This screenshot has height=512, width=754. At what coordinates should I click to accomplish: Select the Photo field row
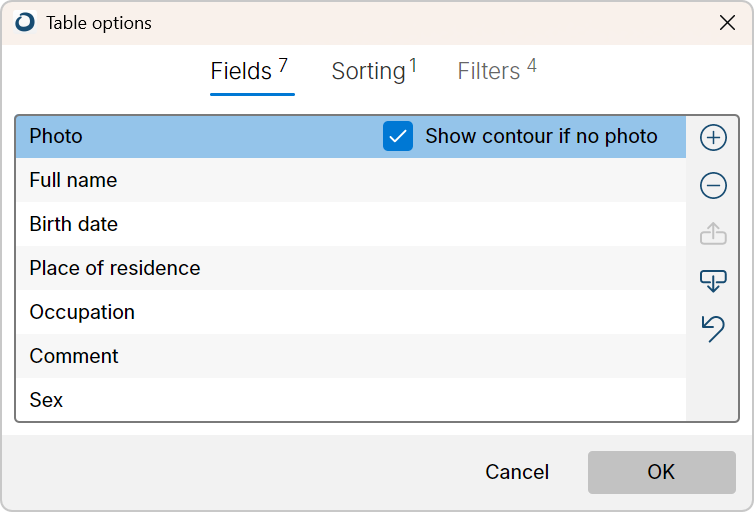coord(351,137)
